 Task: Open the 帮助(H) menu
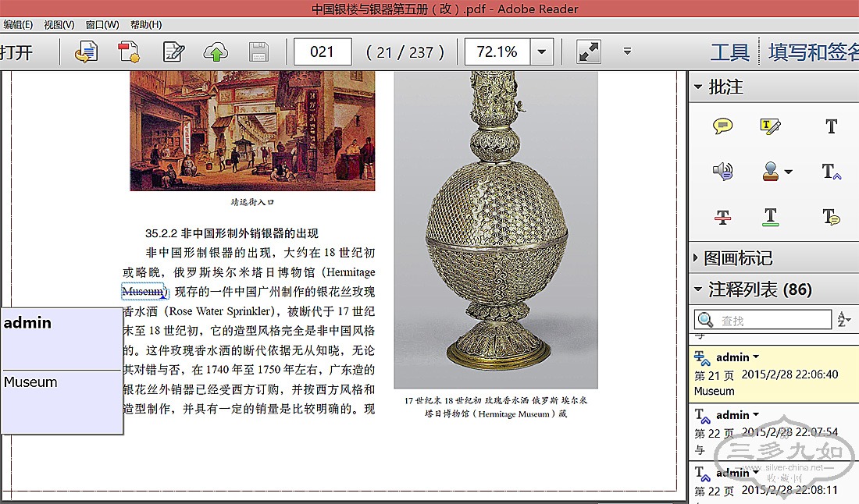tap(146, 25)
